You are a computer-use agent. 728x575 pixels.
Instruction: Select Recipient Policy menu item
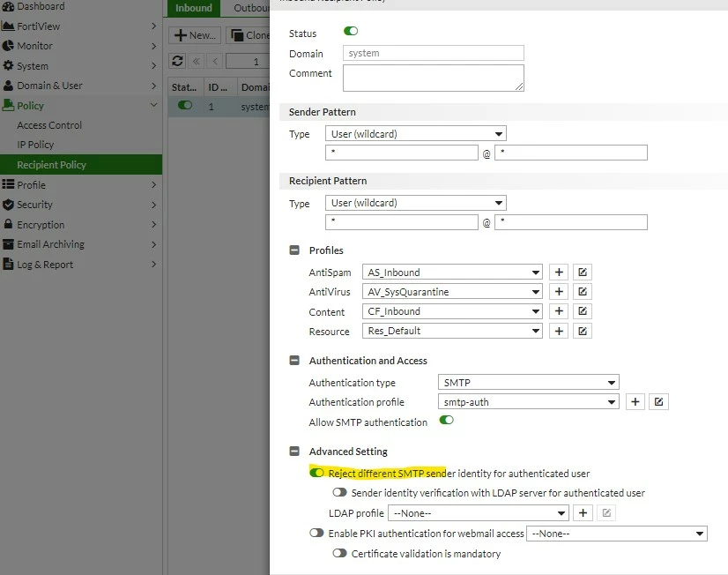[81, 164]
